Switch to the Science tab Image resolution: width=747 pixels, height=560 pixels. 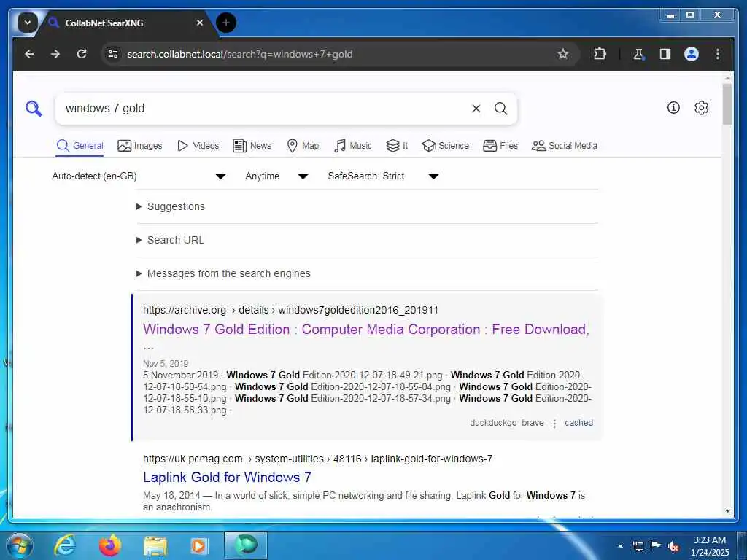(x=445, y=146)
